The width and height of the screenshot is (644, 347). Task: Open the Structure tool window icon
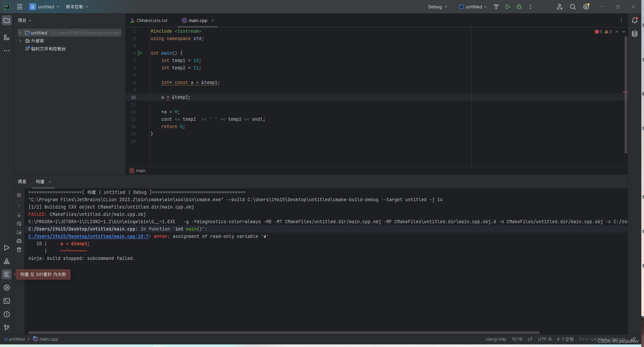pyautogui.click(x=7, y=37)
